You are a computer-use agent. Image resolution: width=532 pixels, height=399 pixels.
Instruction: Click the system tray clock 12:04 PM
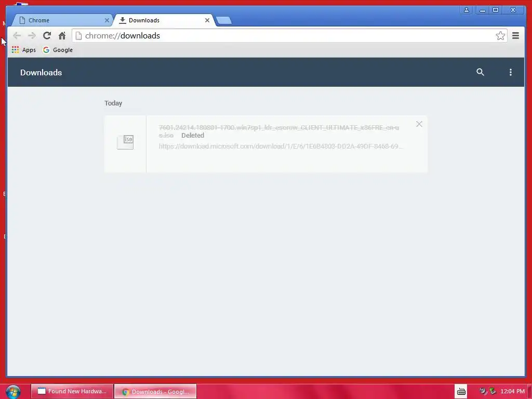tap(512, 391)
